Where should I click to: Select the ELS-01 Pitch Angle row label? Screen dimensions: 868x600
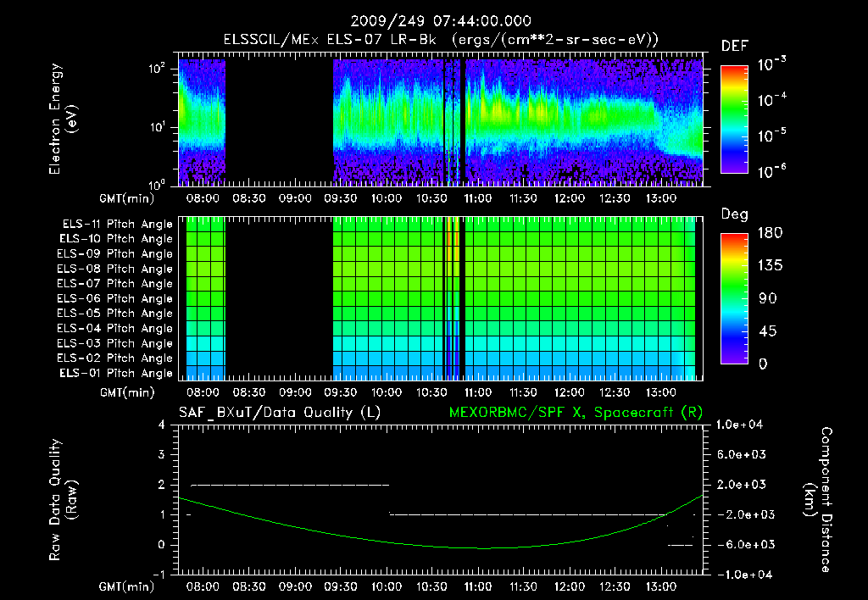tap(114, 374)
